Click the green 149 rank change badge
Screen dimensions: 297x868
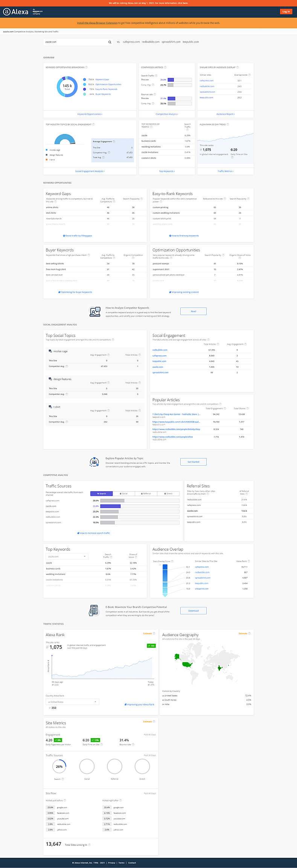click(151, 646)
